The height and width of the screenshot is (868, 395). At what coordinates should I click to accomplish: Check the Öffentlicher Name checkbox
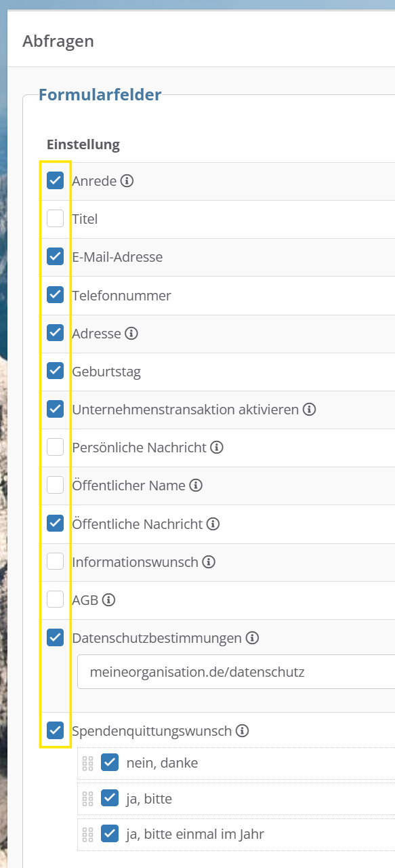click(56, 486)
